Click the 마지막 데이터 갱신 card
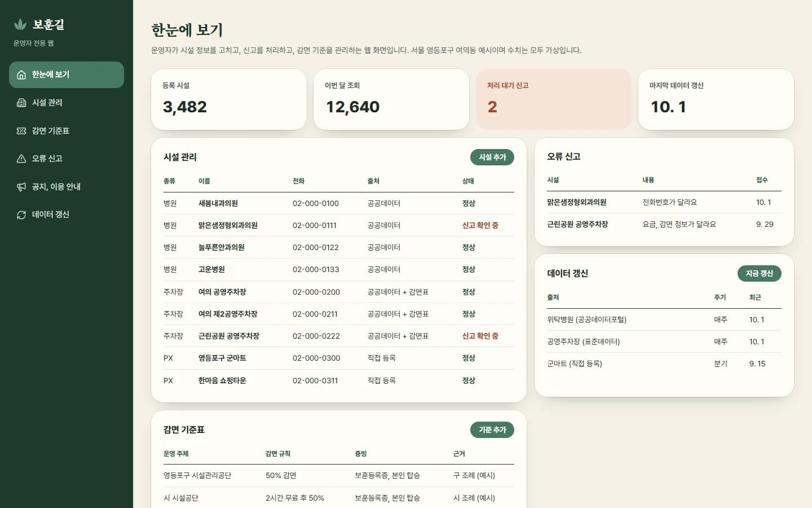Screen dimensions: 812x508 pos(716,99)
